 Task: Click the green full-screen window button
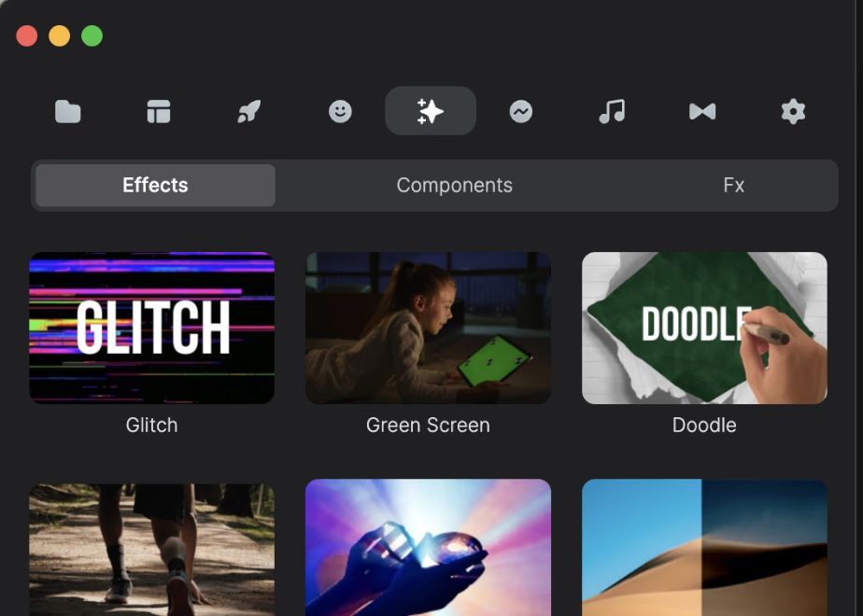92,36
